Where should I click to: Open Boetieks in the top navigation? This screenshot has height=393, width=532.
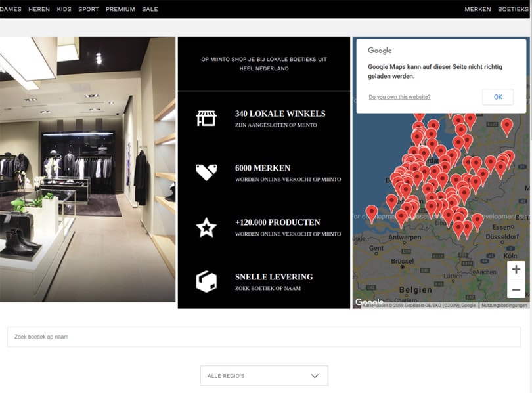point(513,9)
